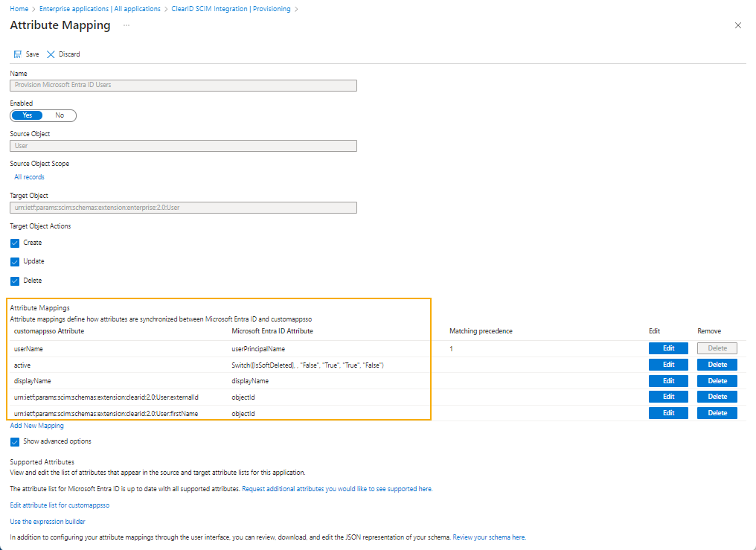
Task: Close the Attribute Mapping pane
Action: tap(737, 25)
